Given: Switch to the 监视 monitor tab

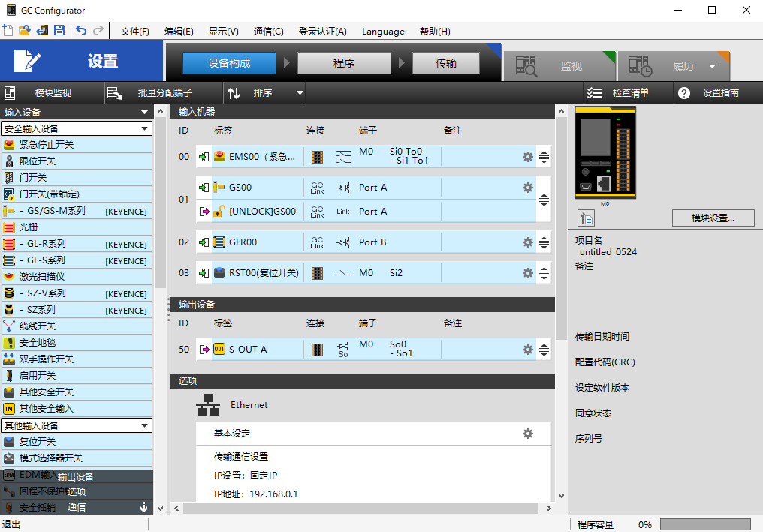Looking at the screenshot, I should point(571,66).
